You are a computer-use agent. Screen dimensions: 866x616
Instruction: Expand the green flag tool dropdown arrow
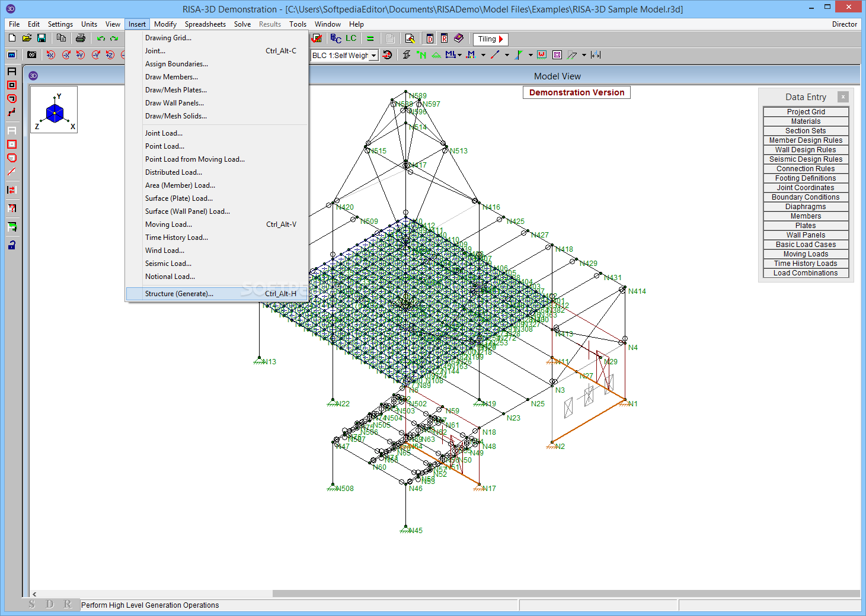tap(531, 55)
